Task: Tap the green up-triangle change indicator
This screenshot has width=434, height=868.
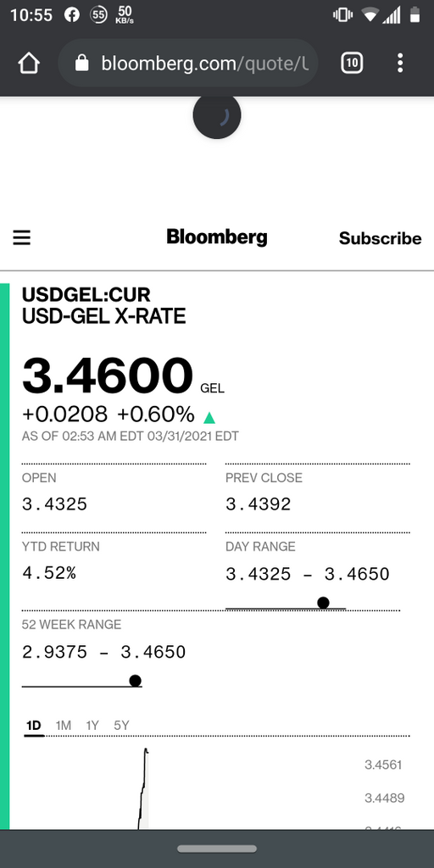Action: (209, 417)
